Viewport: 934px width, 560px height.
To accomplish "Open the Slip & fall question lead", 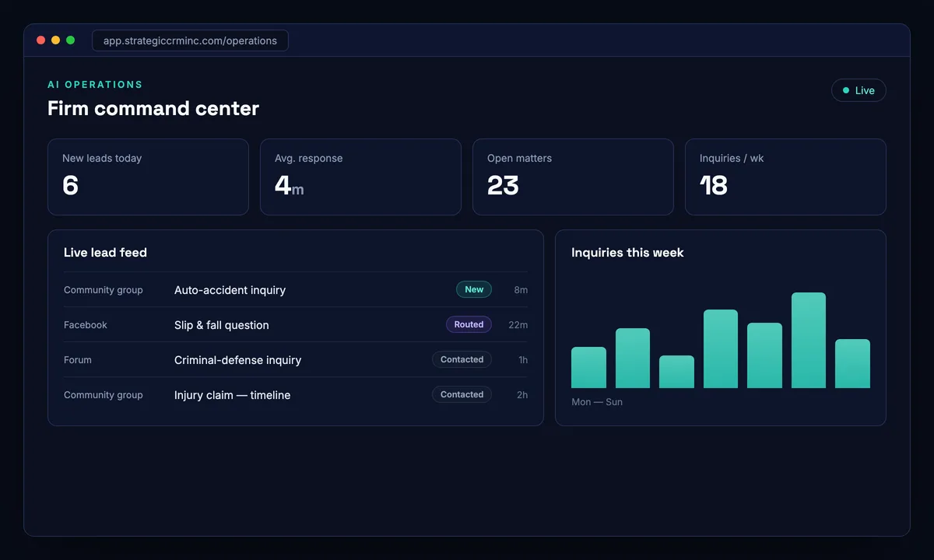I will tap(296, 324).
